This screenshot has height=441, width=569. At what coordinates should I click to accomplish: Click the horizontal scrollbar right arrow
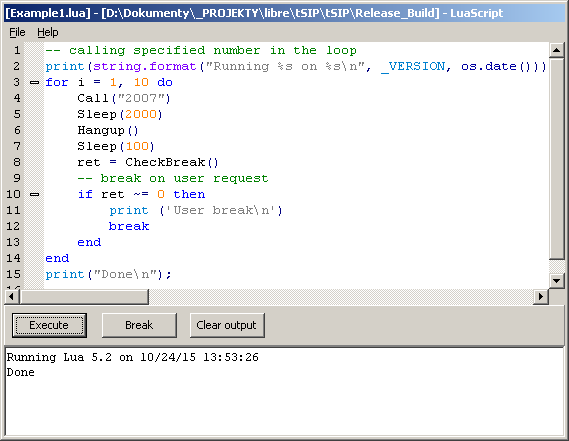541,297
